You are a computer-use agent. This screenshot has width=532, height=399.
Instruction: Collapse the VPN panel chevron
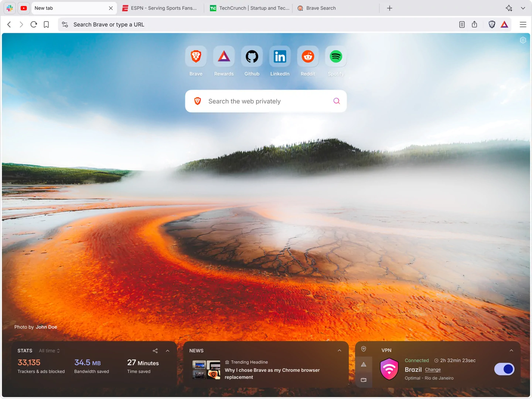pyautogui.click(x=511, y=350)
